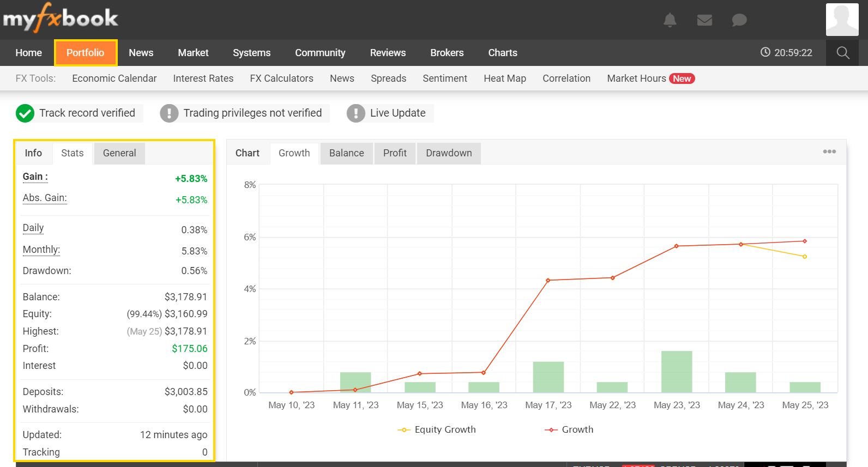Select the Profit chart tab
Screen dimensions: 868x467
395,153
